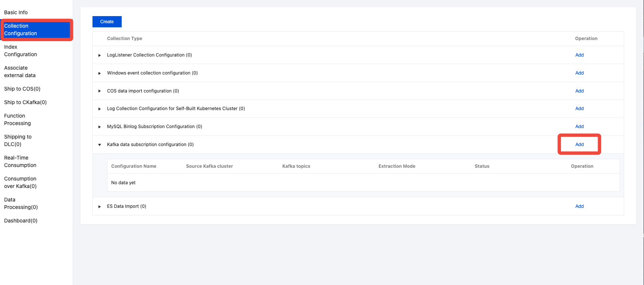The width and height of the screenshot is (644, 285).
Task: Click LogListener Collection Configuration (0) label
Action: point(149,55)
